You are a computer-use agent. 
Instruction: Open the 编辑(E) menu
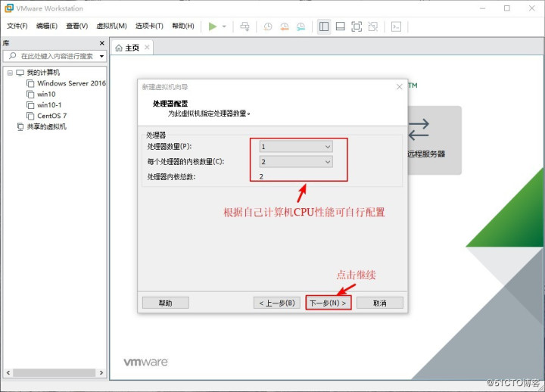click(47, 26)
